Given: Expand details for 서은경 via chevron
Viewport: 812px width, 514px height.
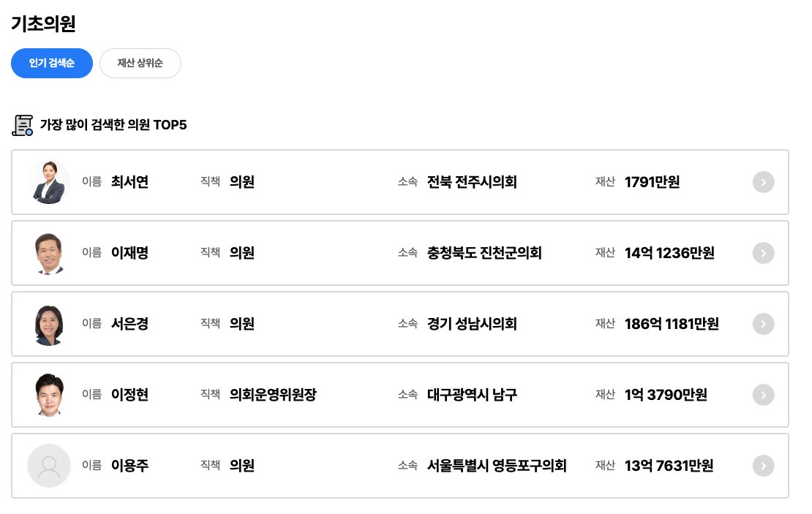Looking at the screenshot, I should 763,324.
